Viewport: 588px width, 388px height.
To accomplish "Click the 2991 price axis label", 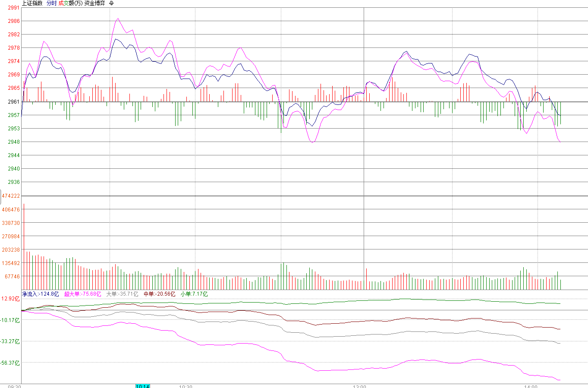I will click(x=14, y=7).
